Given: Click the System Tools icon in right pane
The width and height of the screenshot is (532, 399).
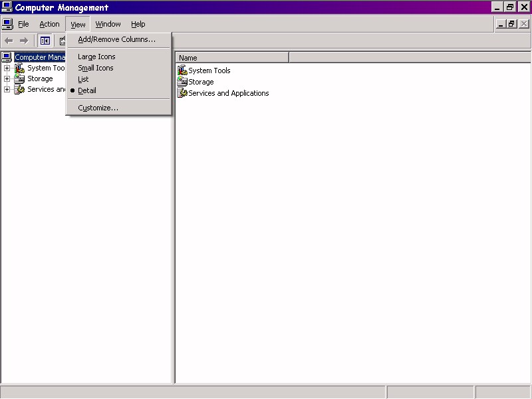Looking at the screenshot, I should pos(182,70).
